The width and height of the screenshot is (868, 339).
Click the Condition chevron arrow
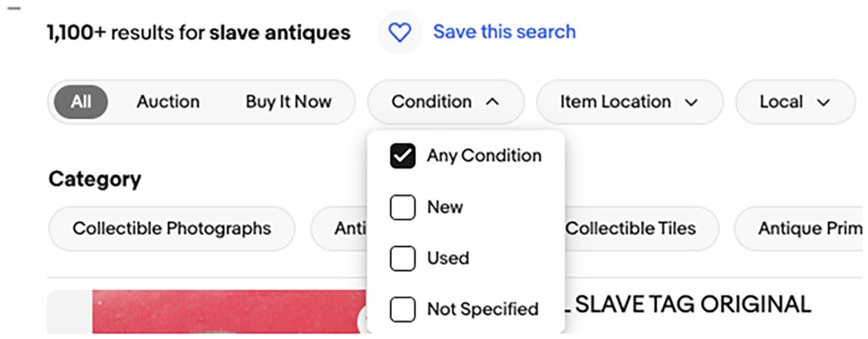pyautogui.click(x=492, y=102)
